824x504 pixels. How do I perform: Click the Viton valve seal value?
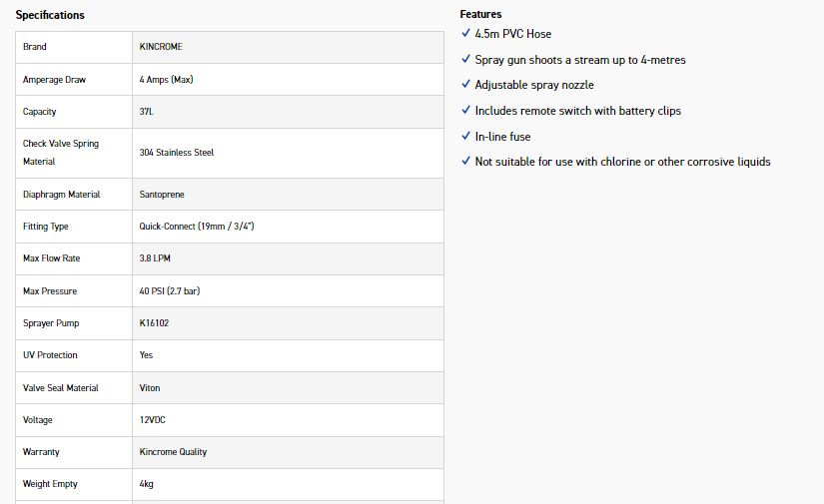150,388
